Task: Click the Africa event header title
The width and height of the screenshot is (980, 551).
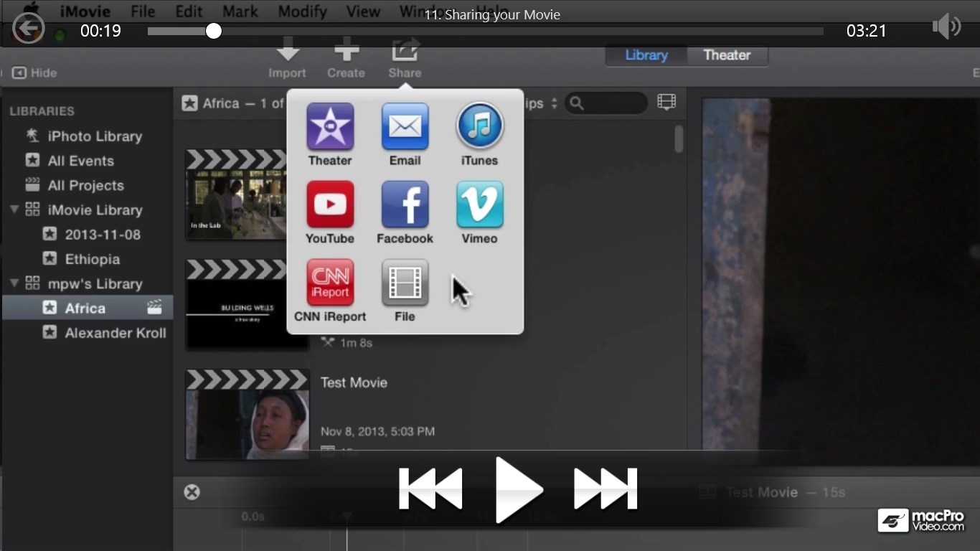Action: [x=221, y=103]
